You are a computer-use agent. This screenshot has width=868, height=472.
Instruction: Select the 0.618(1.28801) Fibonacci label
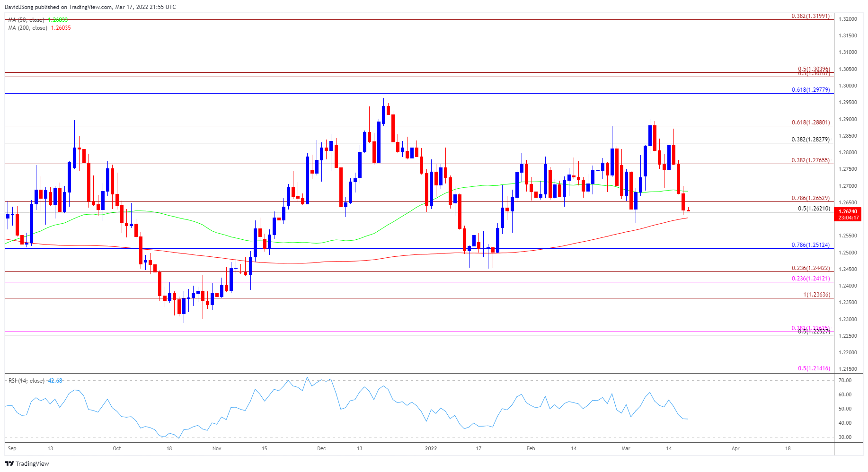811,122
